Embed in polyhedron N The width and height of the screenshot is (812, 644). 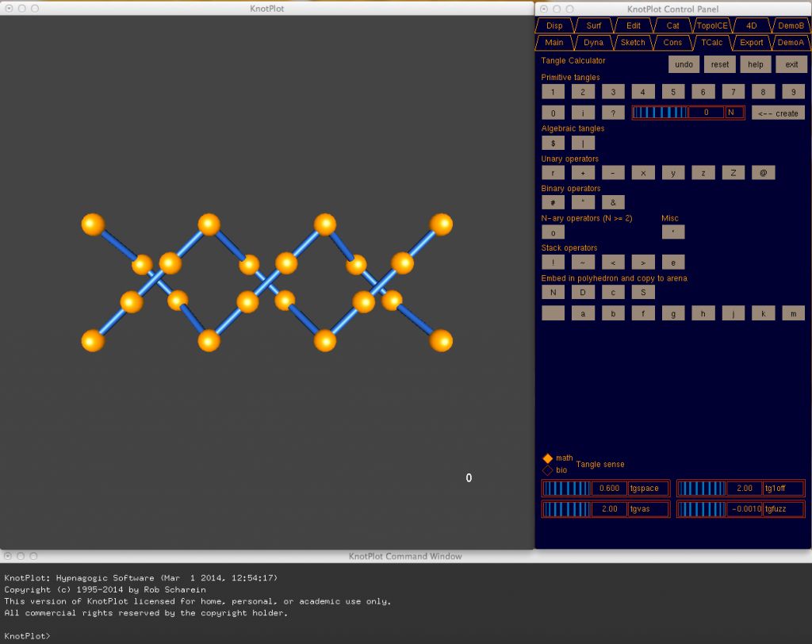(553, 292)
